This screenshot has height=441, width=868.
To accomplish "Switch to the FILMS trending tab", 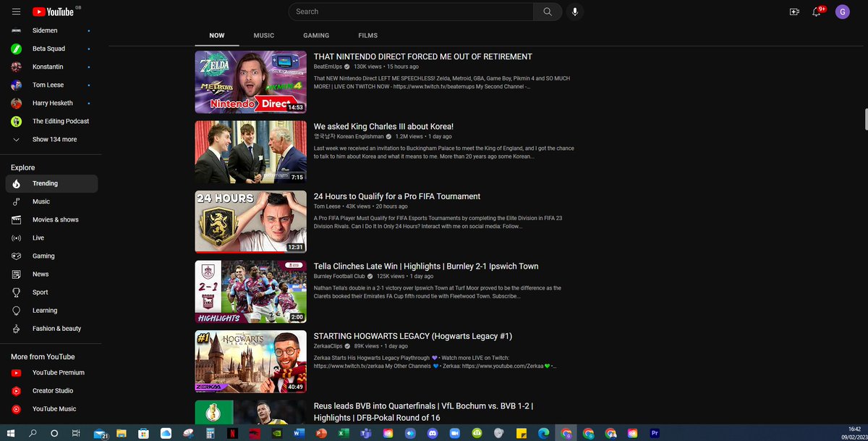I will (x=367, y=35).
